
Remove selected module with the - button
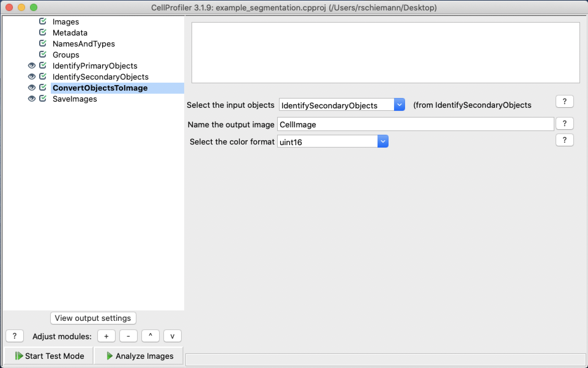(128, 336)
